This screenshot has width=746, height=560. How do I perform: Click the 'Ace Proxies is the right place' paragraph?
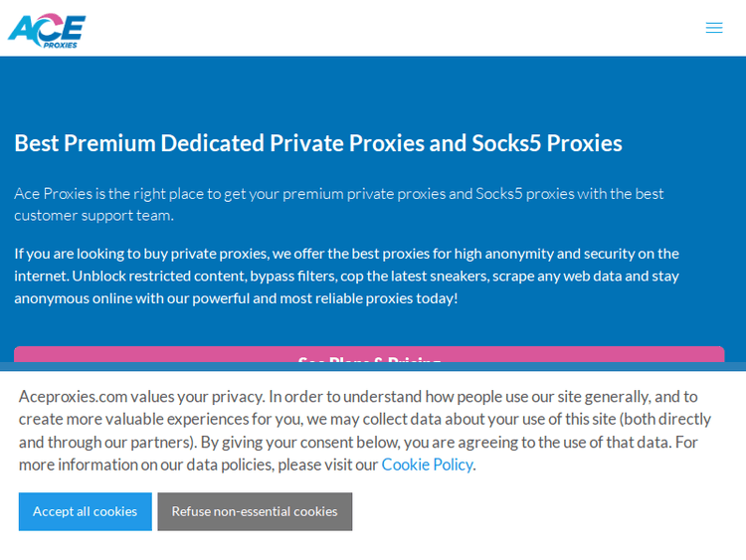338,204
